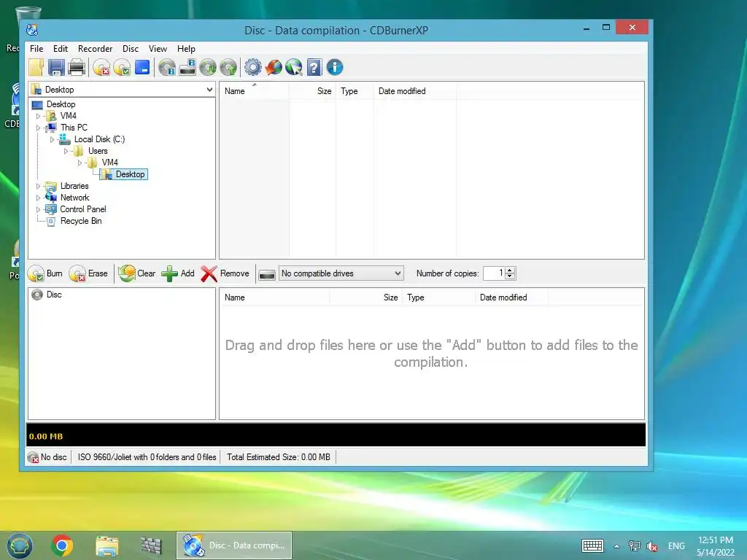Click the printer icon in the toolbar
Screen dimensions: 747x560
pyautogui.click(x=76, y=68)
